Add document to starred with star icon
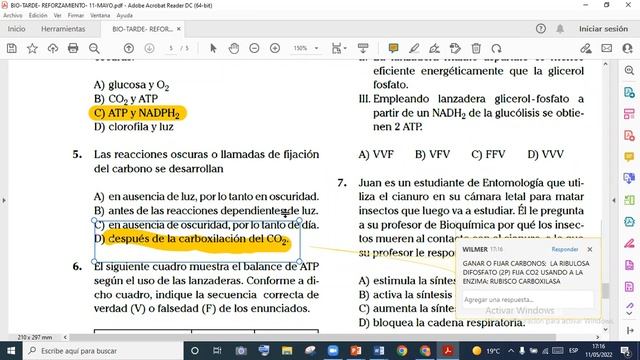 point(32,48)
